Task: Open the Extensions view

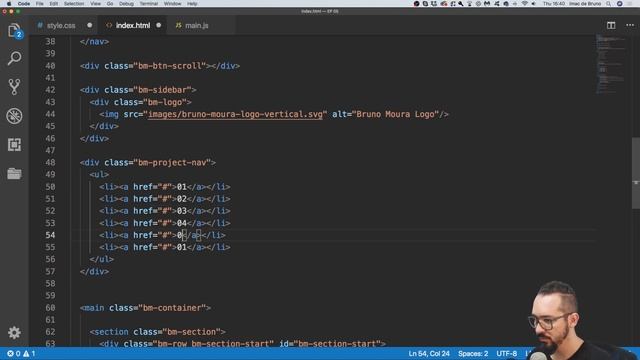Action: click(14, 144)
